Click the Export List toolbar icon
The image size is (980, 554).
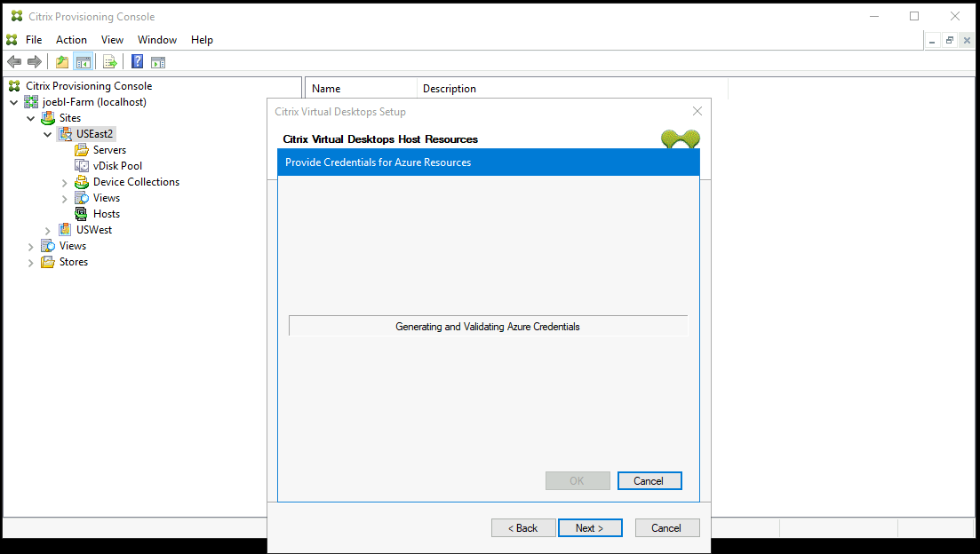pyautogui.click(x=109, y=61)
